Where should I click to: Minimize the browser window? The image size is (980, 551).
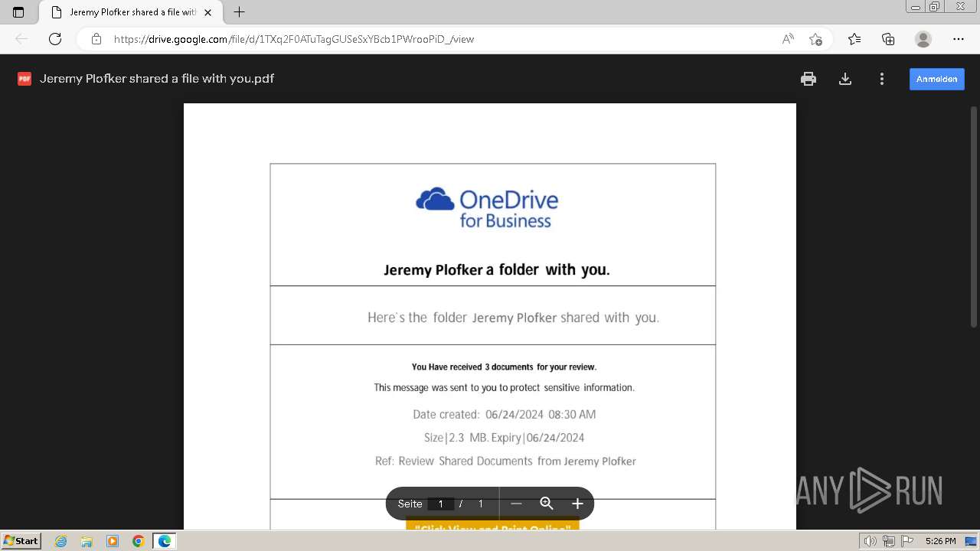(x=916, y=7)
